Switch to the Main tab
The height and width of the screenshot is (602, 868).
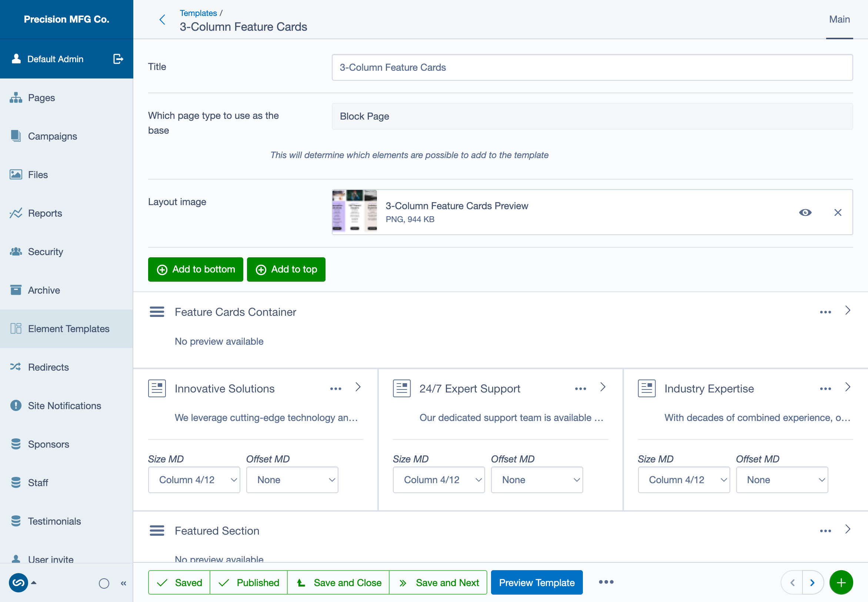[x=839, y=20]
